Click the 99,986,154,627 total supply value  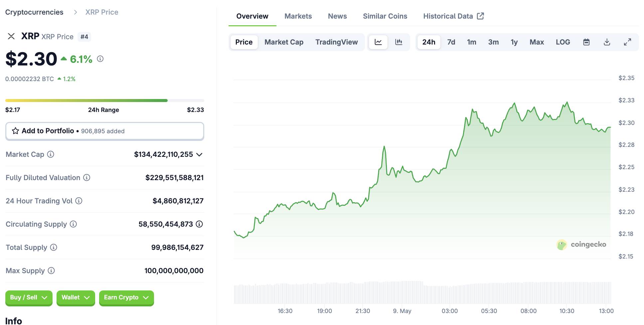(177, 247)
